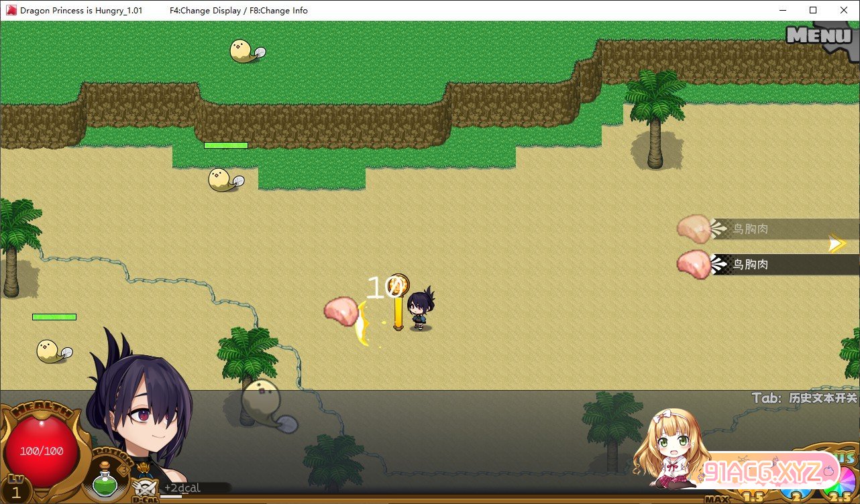The width and height of the screenshot is (860, 504).
Task: Click the app icon in the title bar
Action: click(x=11, y=10)
